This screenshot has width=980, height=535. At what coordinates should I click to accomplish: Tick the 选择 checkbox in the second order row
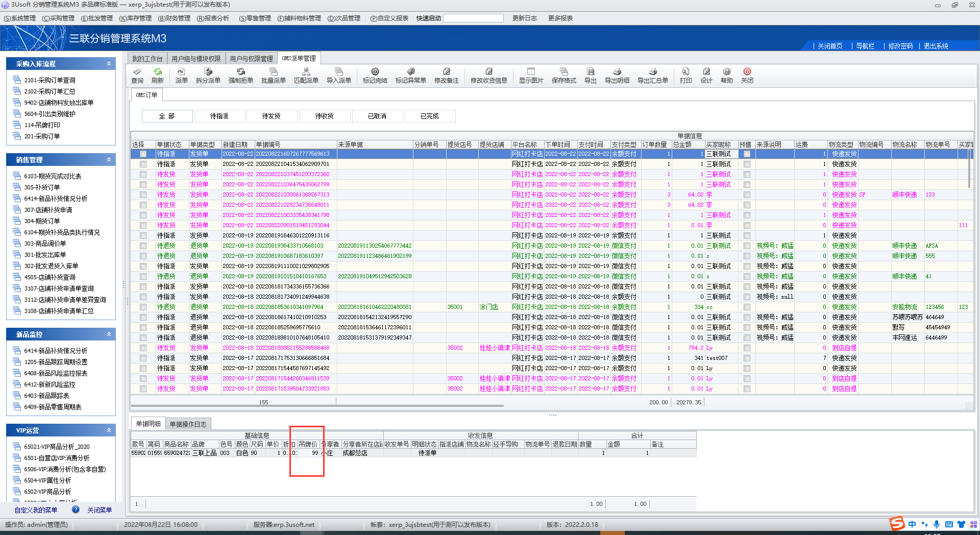point(143,164)
